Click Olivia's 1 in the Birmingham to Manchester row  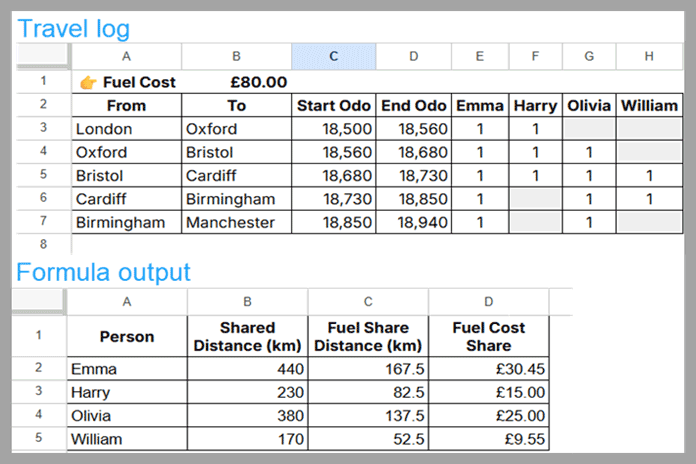(x=589, y=222)
